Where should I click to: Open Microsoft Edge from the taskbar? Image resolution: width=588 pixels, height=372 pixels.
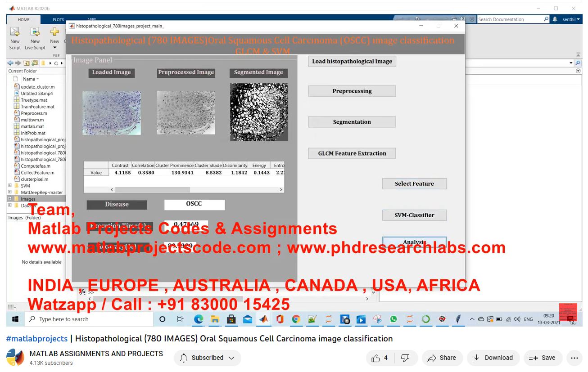199,319
